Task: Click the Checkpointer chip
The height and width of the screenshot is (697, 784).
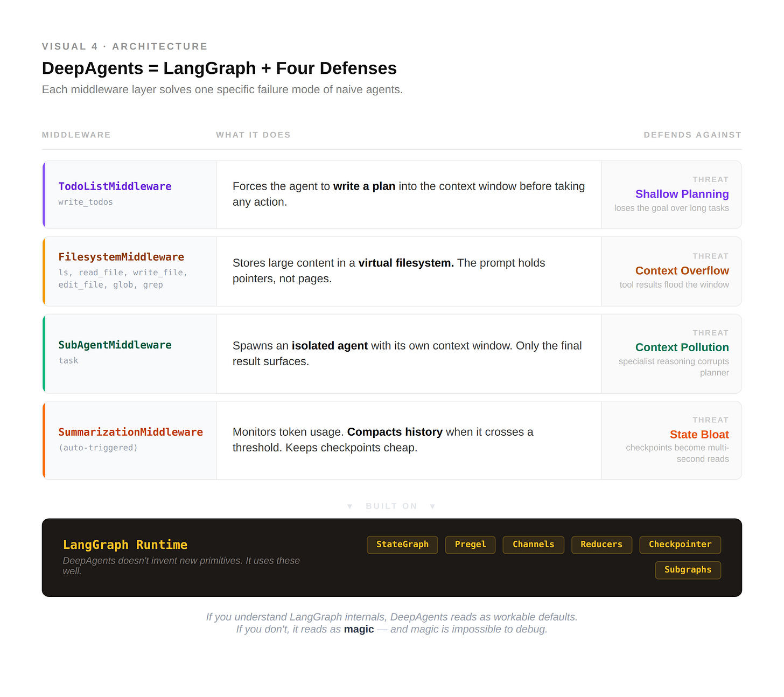Action: tap(680, 545)
